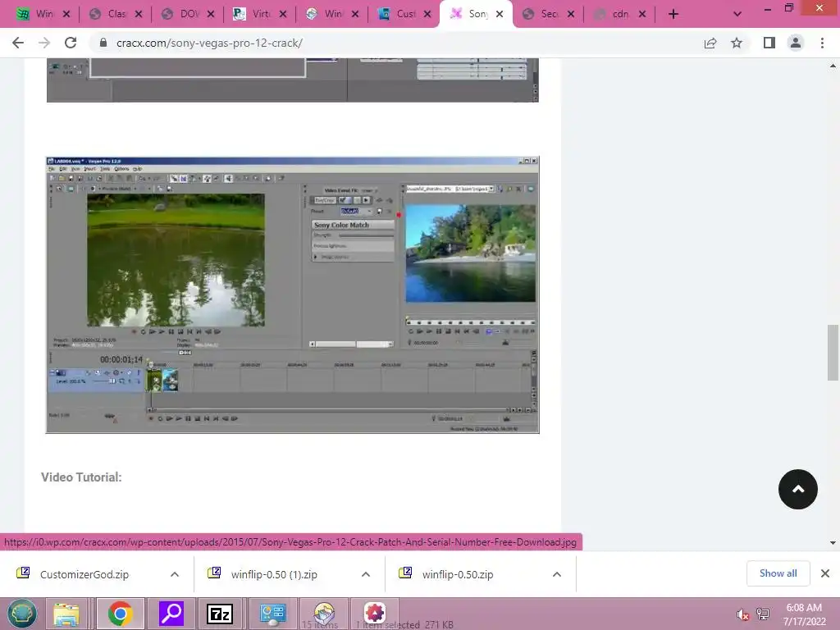Screen dimensions: 840x630
Task: Open the Vegas Pro screenshot image
Action: coord(293,294)
